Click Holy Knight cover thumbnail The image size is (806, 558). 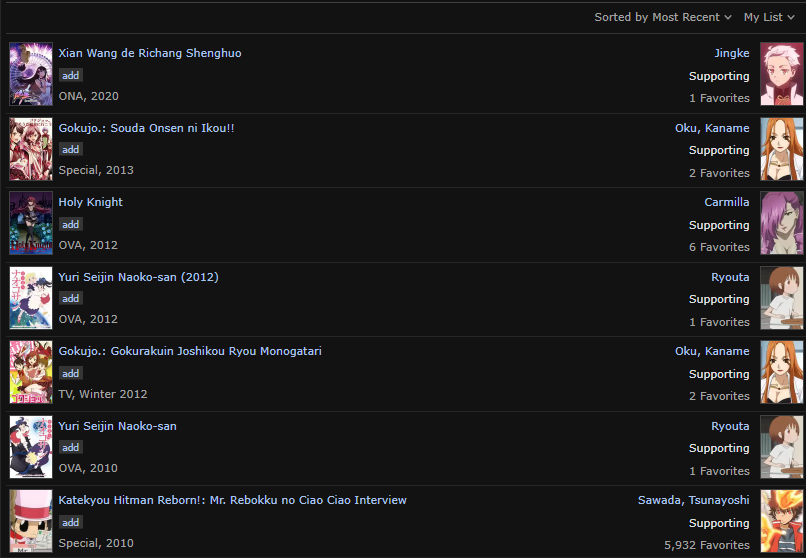(x=31, y=223)
